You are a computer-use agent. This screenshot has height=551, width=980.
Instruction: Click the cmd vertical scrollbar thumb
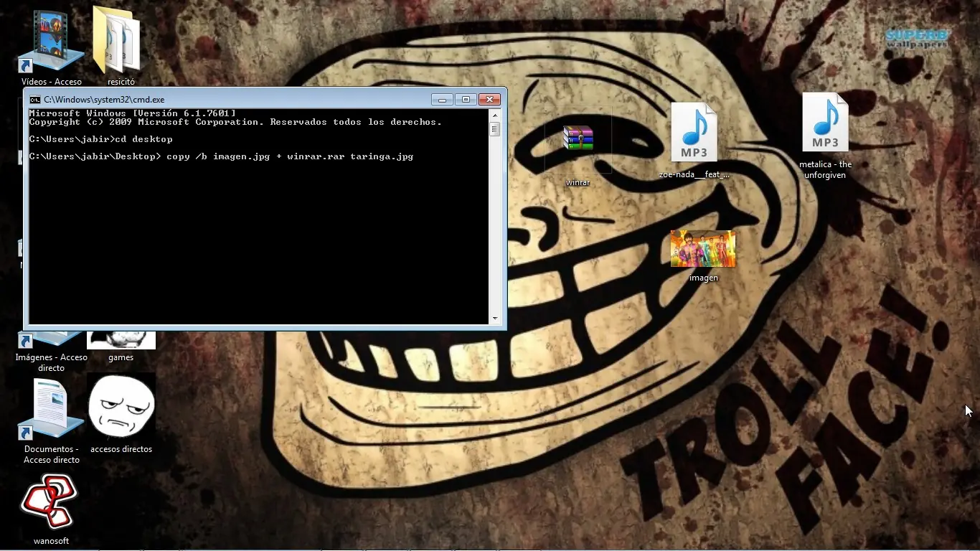click(x=494, y=129)
